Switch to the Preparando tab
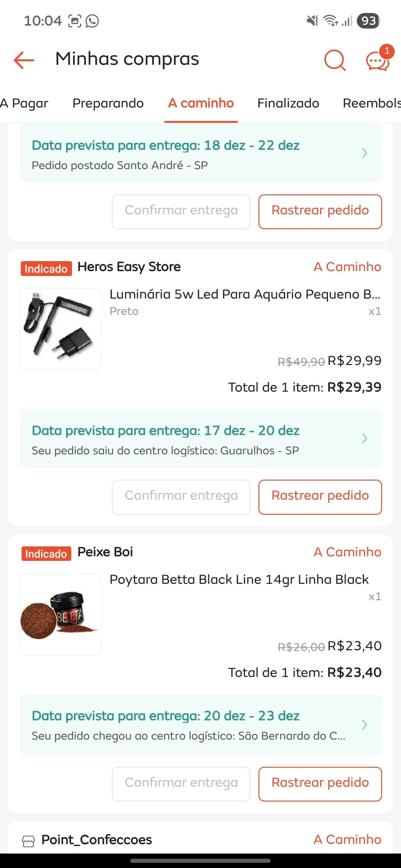The width and height of the screenshot is (401, 868). click(108, 103)
